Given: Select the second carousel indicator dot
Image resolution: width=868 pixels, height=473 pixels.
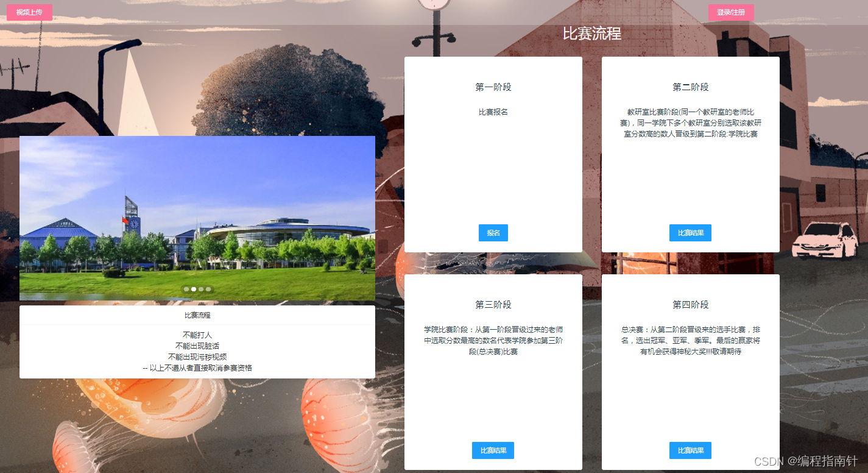Looking at the screenshot, I should [194, 289].
